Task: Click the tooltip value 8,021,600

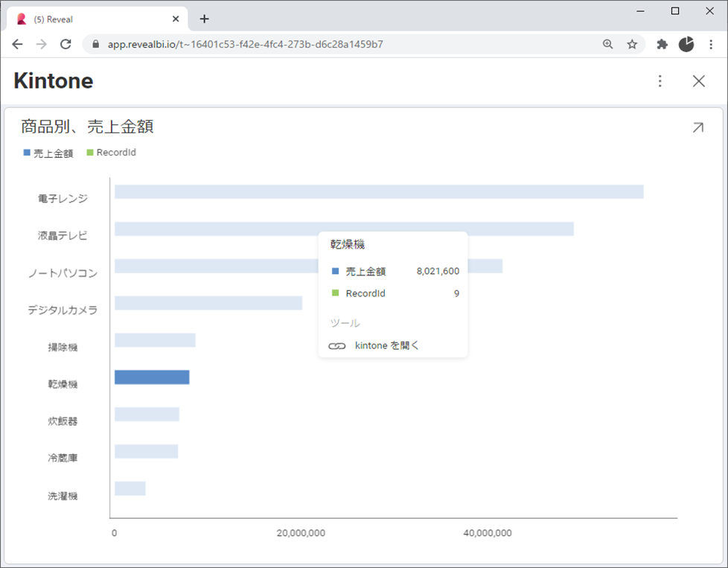Action: pos(438,271)
